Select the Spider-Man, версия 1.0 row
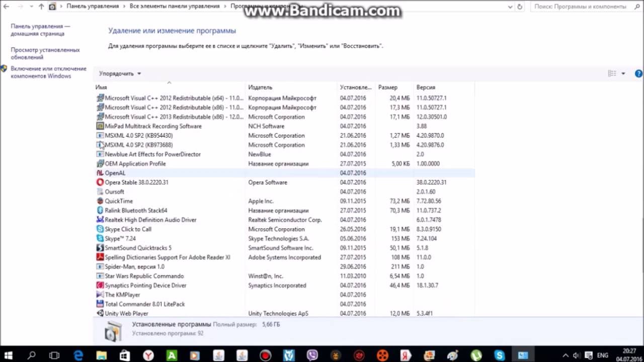This screenshot has width=644, height=362. click(284, 267)
